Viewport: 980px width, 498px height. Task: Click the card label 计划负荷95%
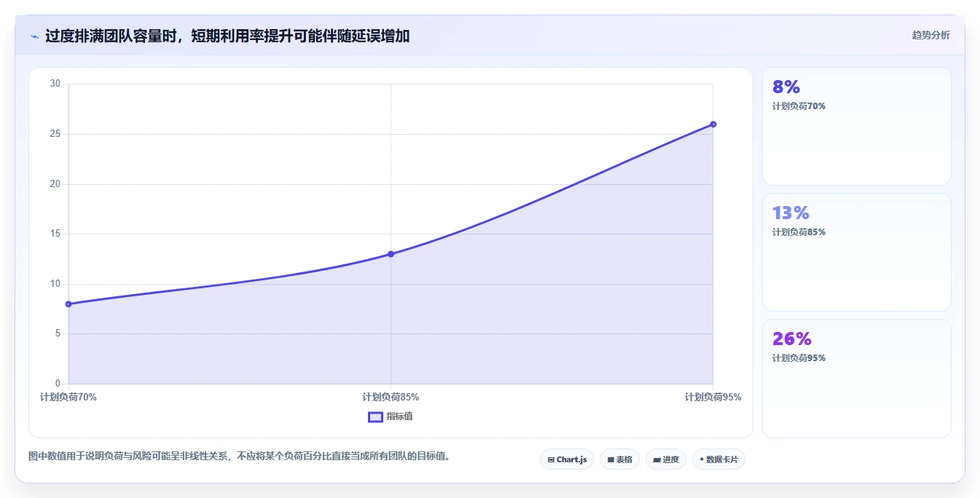(x=799, y=358)
